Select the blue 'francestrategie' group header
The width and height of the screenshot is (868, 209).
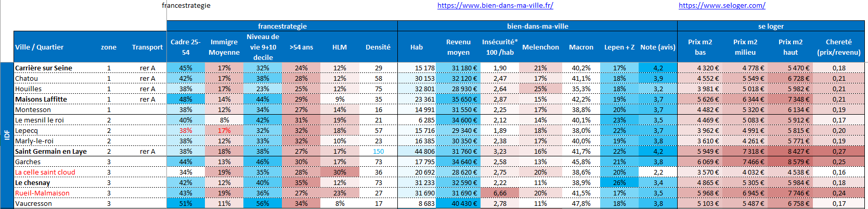(282, 26)
